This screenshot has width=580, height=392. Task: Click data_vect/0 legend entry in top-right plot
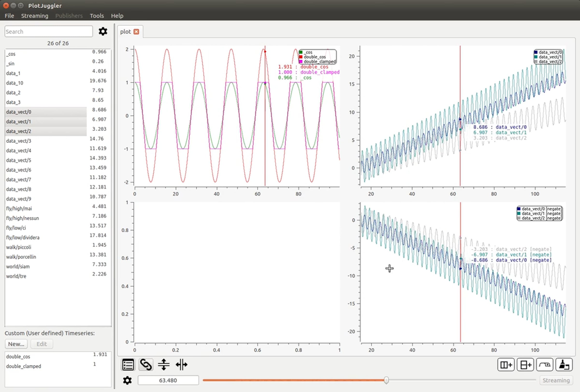pyautogui.click(x=548, y=52)
